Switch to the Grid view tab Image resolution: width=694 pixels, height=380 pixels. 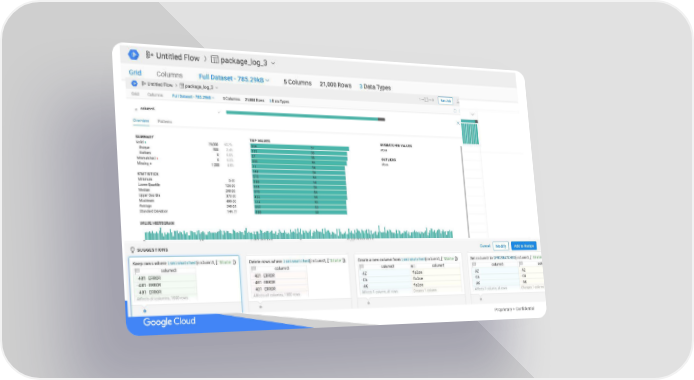(135, 73)
